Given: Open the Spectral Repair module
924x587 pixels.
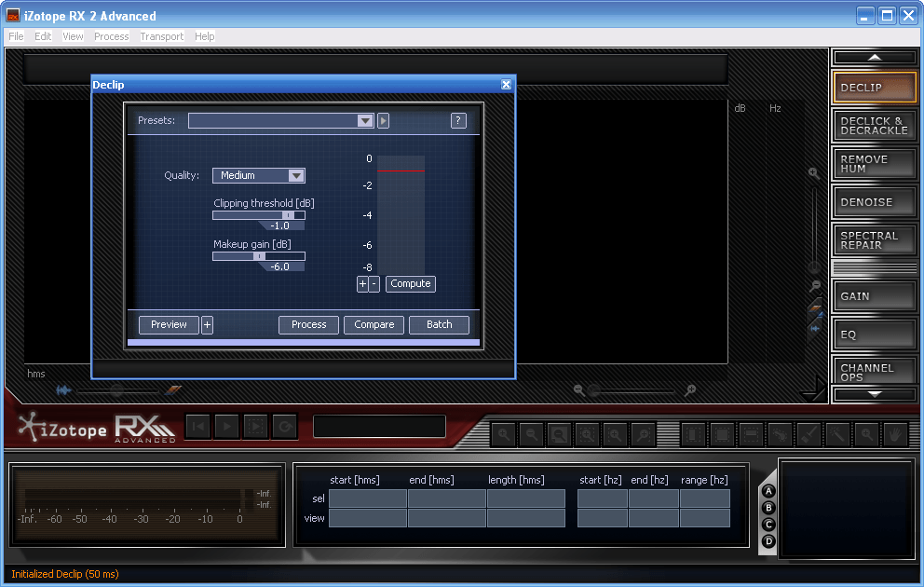Looking at the screenshot, I should pos(875,240).
